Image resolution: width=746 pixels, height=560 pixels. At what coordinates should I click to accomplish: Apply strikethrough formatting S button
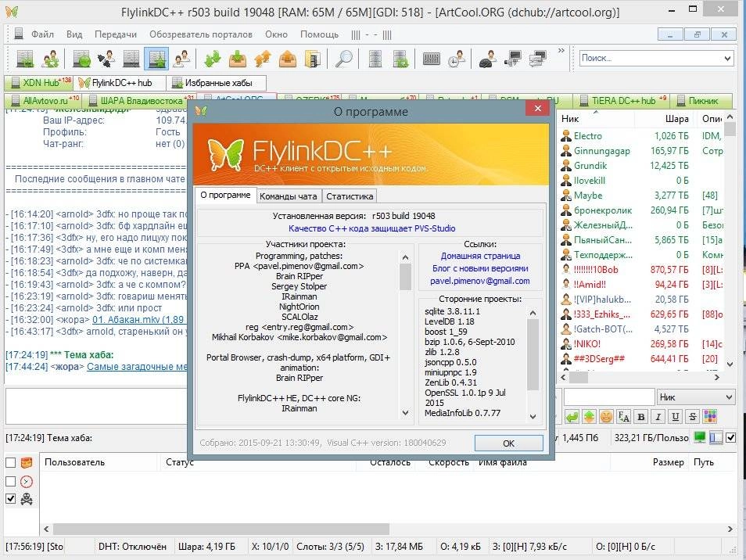[x=693, y=417]
